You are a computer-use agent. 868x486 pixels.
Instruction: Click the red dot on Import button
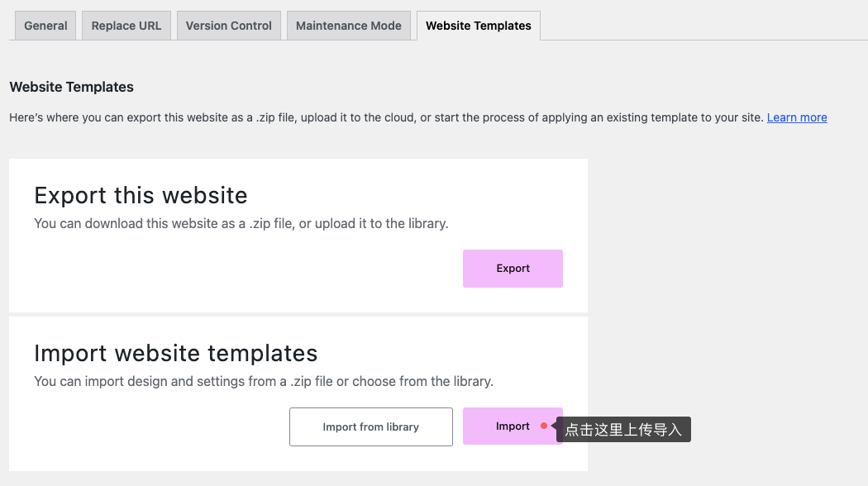pyautogui.click(x=544, y=426)
